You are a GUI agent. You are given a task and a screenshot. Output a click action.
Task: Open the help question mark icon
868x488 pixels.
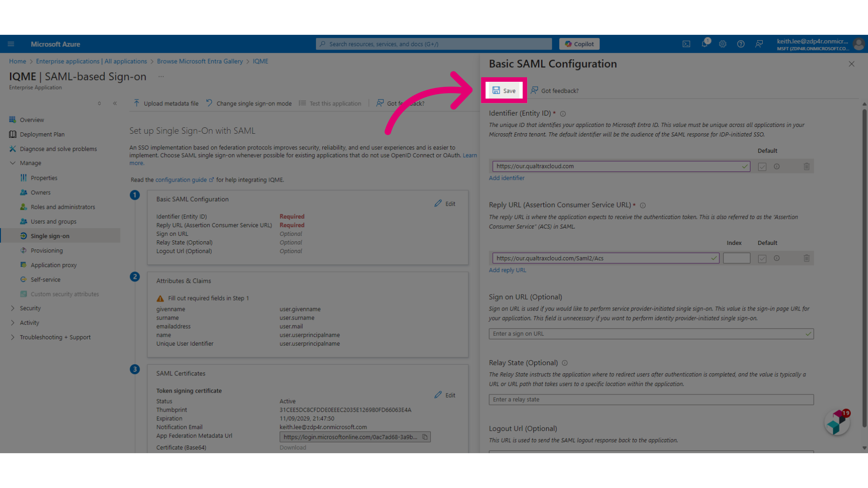coord(741,44)
